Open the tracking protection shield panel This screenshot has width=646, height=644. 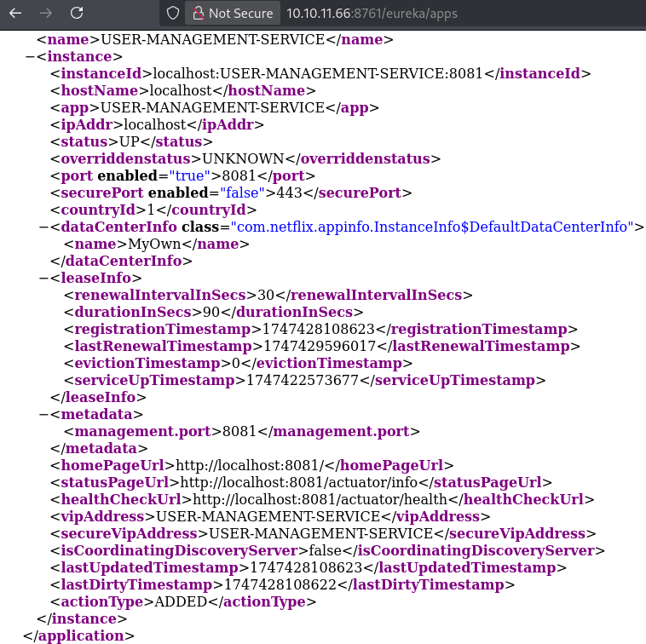[x=172, y=13]
